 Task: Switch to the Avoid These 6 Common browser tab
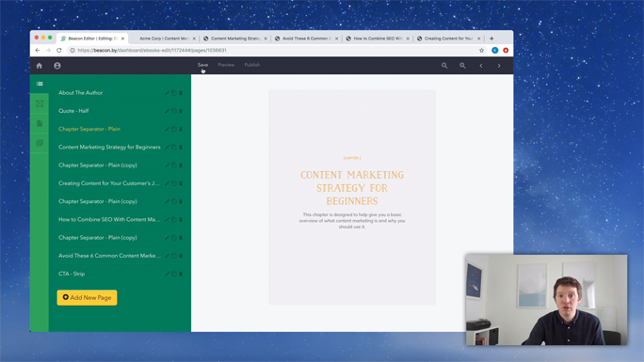306,39
